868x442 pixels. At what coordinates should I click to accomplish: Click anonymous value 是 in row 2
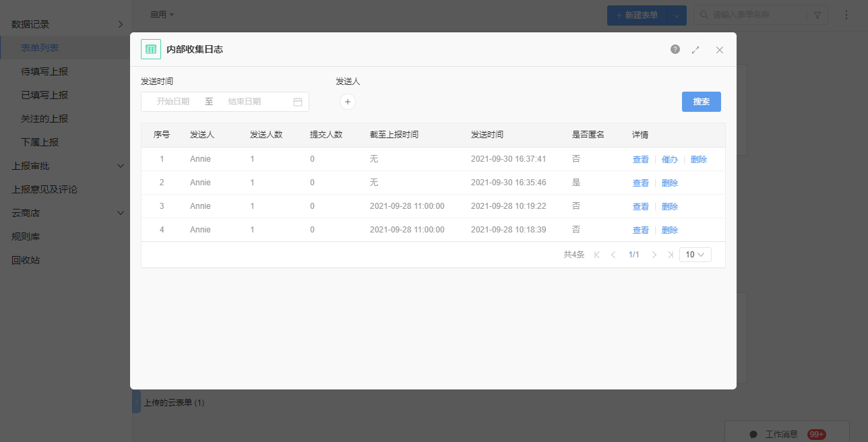[576, 183]
